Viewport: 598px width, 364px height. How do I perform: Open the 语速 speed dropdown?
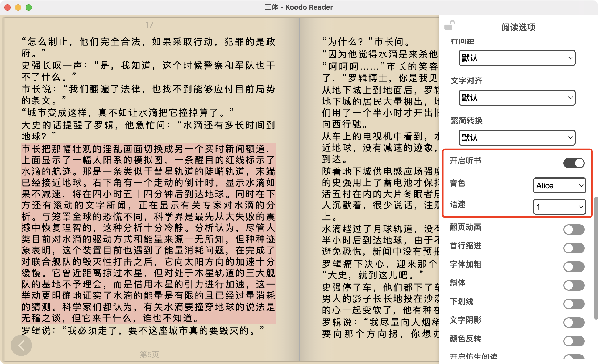(559, 207)
